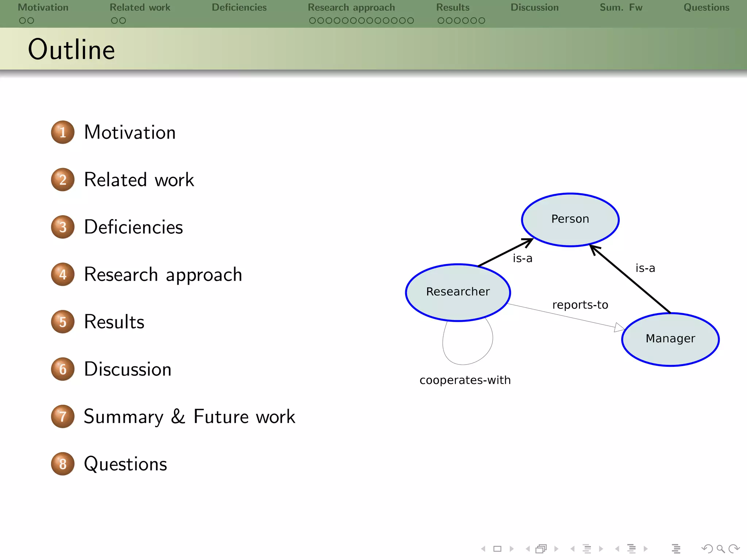
Task: Click the Manager node in diagram
Action: click(670, 339)
